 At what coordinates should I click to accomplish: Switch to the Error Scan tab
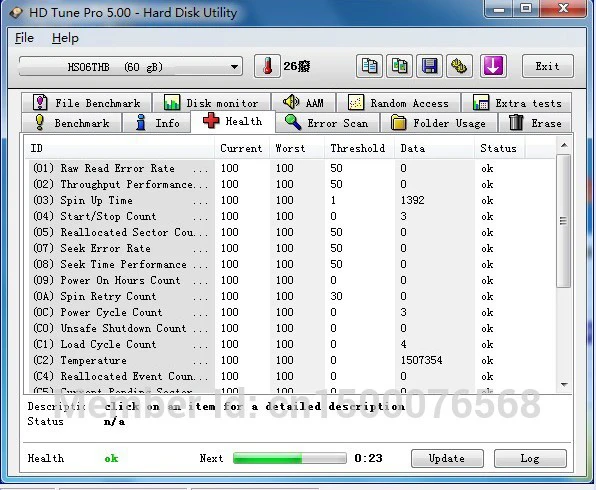(327, 123)
